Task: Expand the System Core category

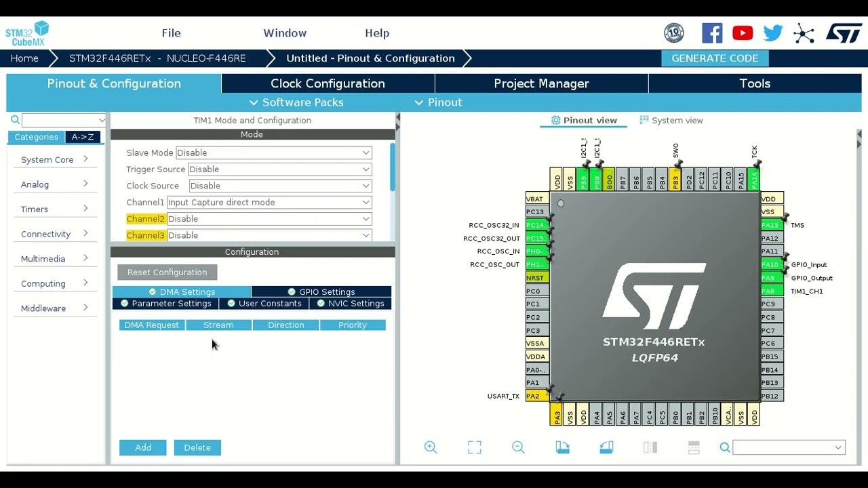Action: tap(54, 159)
